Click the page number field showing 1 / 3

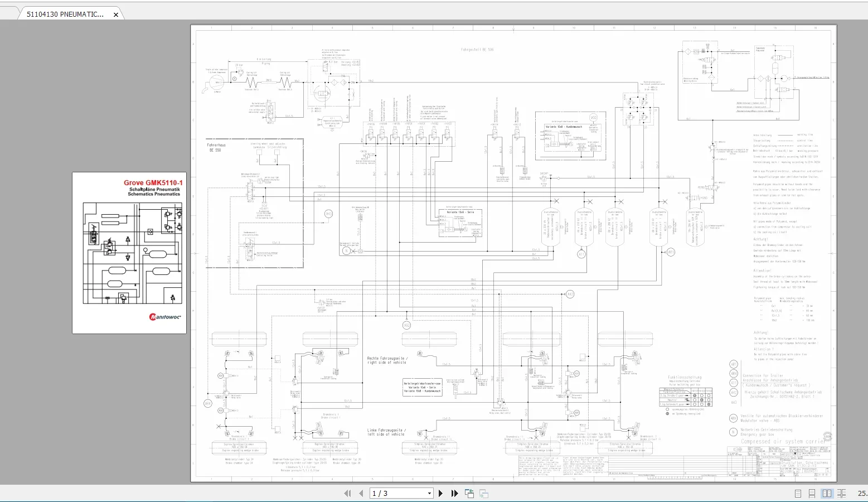tap(397, 493)
